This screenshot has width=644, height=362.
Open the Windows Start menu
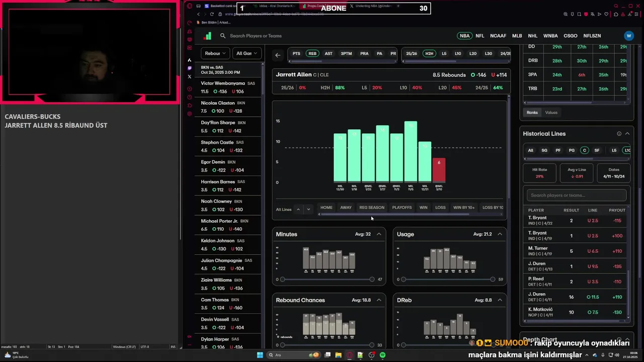coord(260,355)
